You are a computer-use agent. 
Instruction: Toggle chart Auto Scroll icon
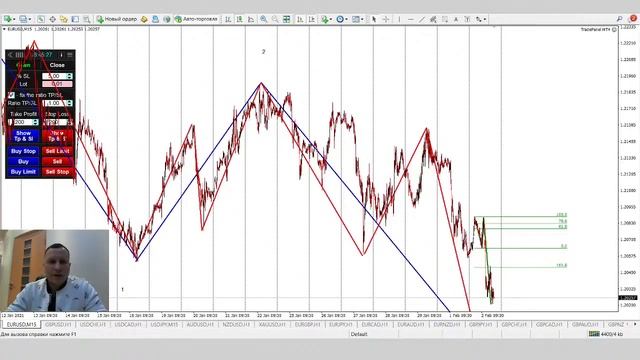pos(300,19)
